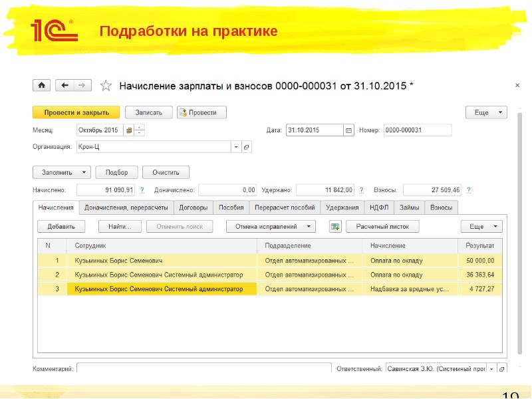The width and height of the screenshot is (532, 399).
Task: Open calendar picker next to date field
Action: click(348, 130)
